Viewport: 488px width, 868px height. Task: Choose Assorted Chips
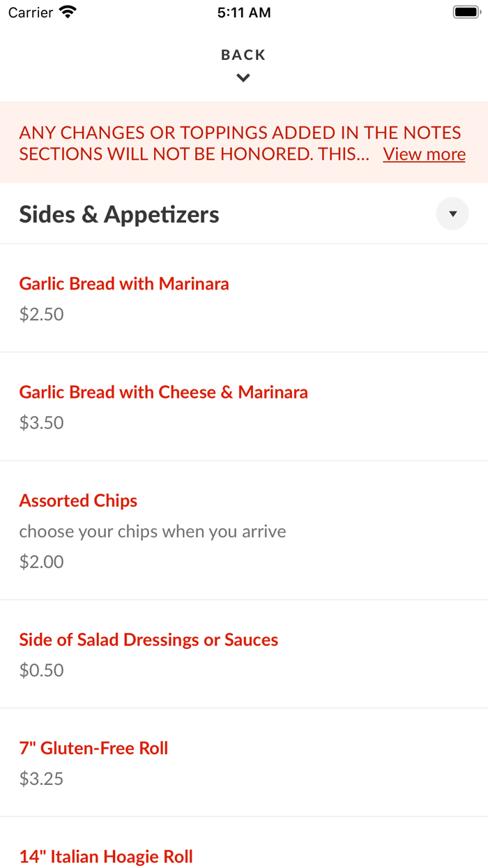click(x=78, y=500)
